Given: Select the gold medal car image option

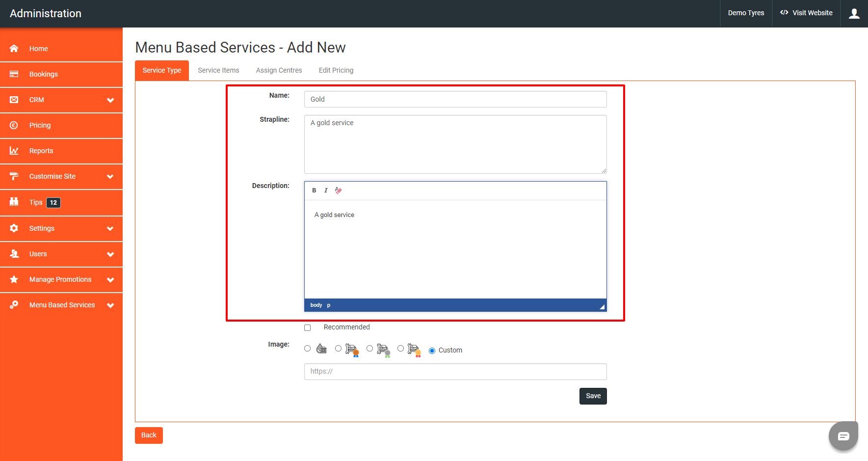Looking at the screenshot, I should (x=400, y=348).
